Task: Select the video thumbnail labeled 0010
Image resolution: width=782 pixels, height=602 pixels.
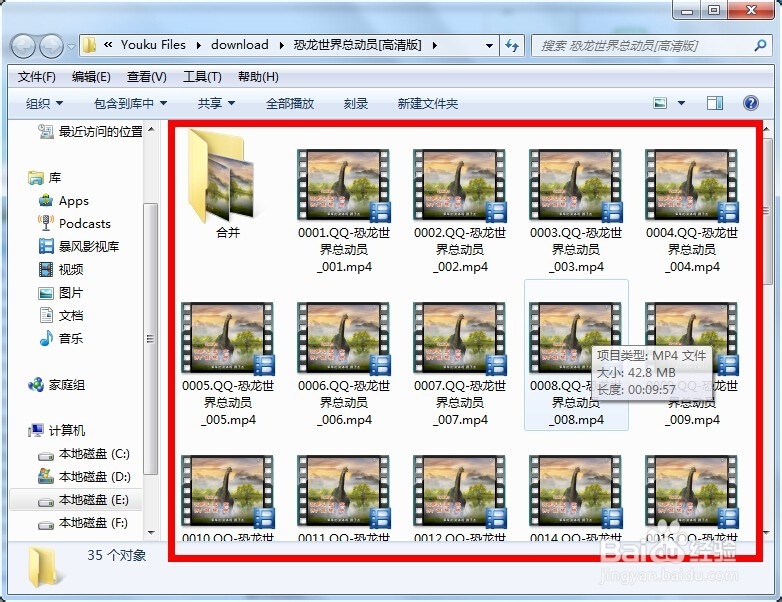Action: [227, 491]
